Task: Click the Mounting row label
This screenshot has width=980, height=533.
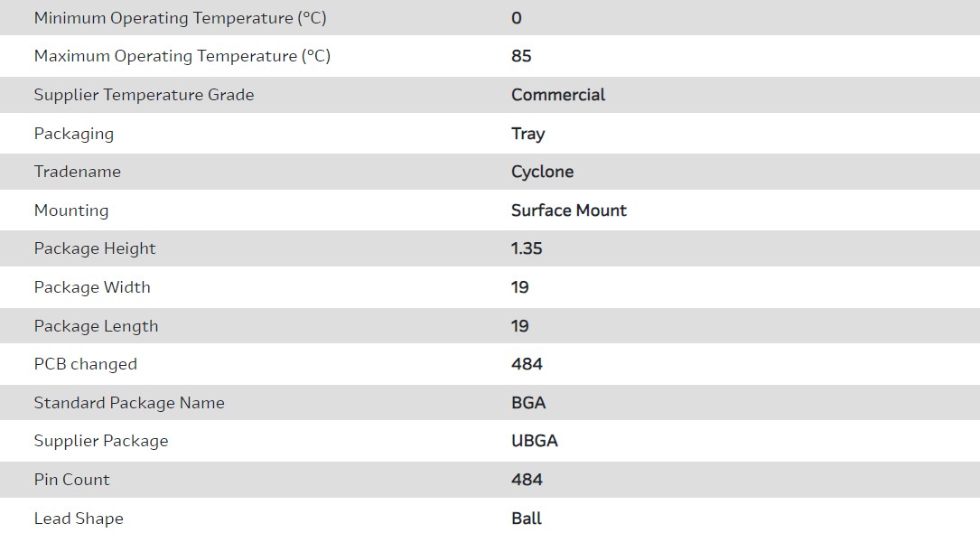Action: 71,210
